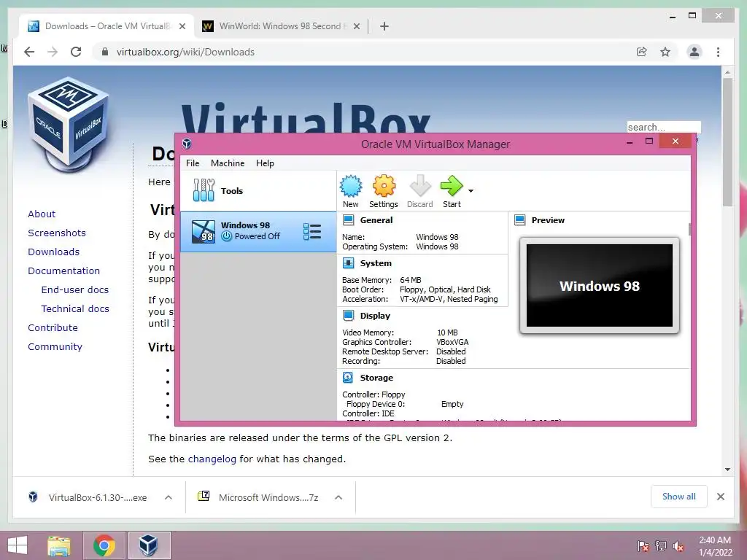Open the Machine menu
This screenshot has height=560, width=747.
228,163
